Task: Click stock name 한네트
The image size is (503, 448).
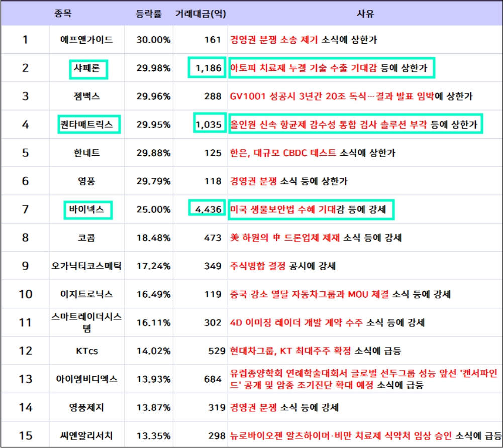Action: [x=86, y=153]
